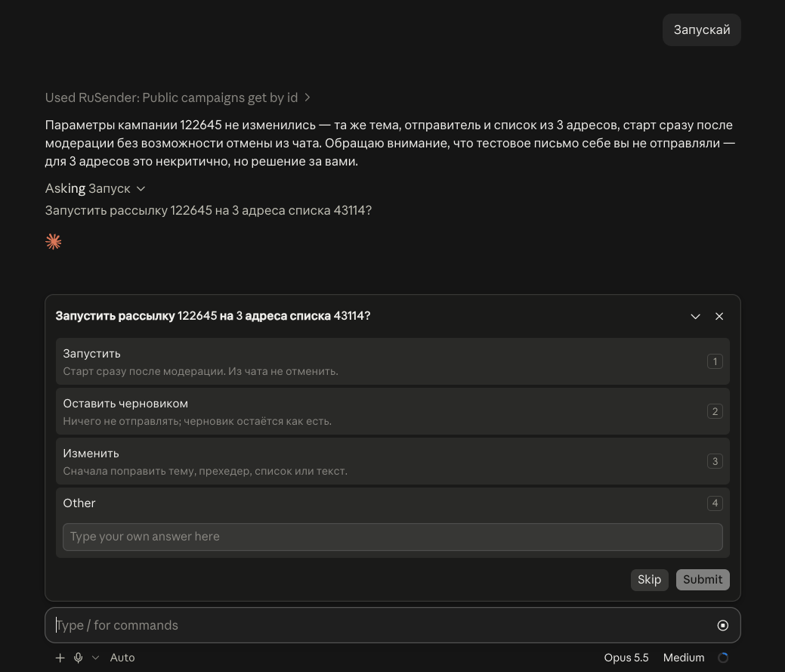Focus the Type your own answer field
This screenshot has width=785, height=672.
coord(393,537)
